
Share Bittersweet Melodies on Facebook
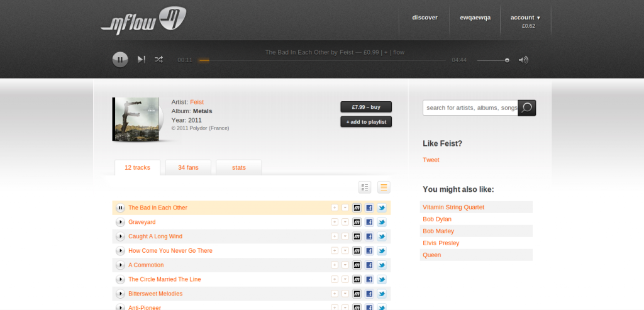coord(369,294)
